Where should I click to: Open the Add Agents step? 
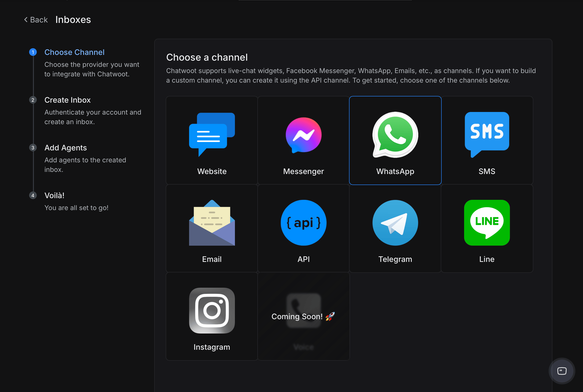[x=65, y=148]
